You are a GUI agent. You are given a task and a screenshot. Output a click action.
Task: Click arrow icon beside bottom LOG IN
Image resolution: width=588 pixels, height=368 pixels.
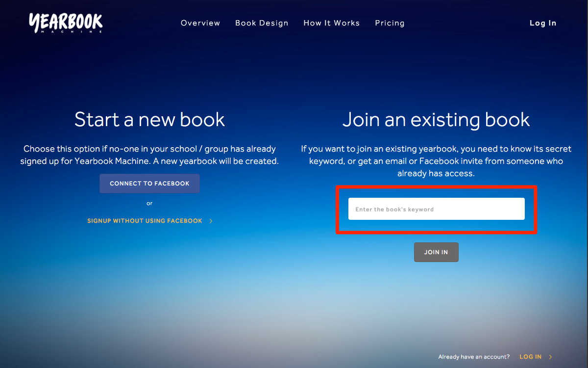(x=551, y=357)
